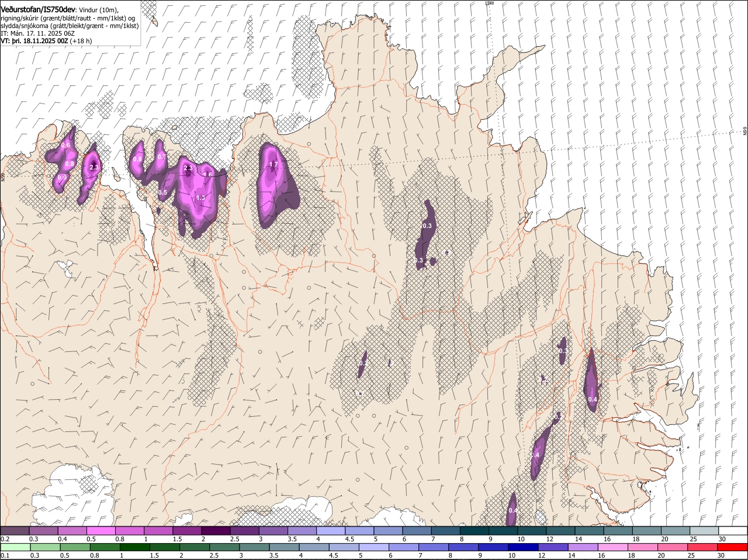Pick the 5–6 light lilac swatch, lower legend
Viewport: 748px width, 560px height.
tap(375, 547)
